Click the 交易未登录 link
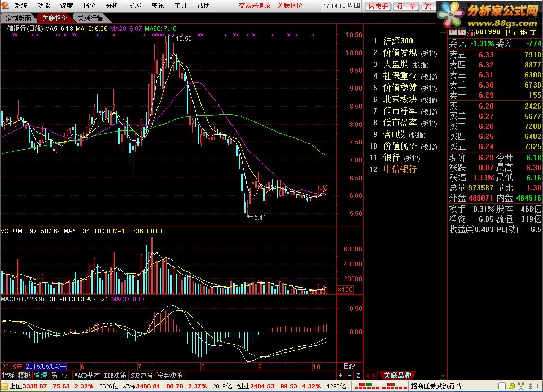The image size is (543, 392). 255,5
